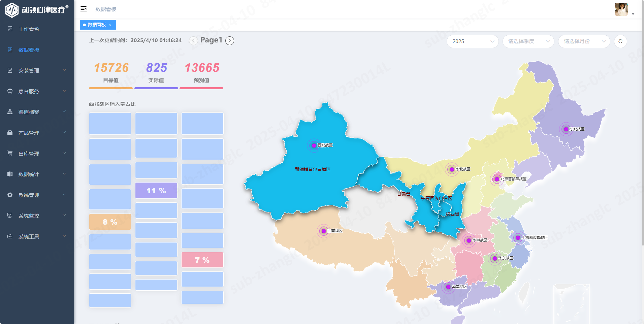Open the 请选择月份 month dropdown
The height and width of the screenshot is (324, 644).
tap(584, 41)
